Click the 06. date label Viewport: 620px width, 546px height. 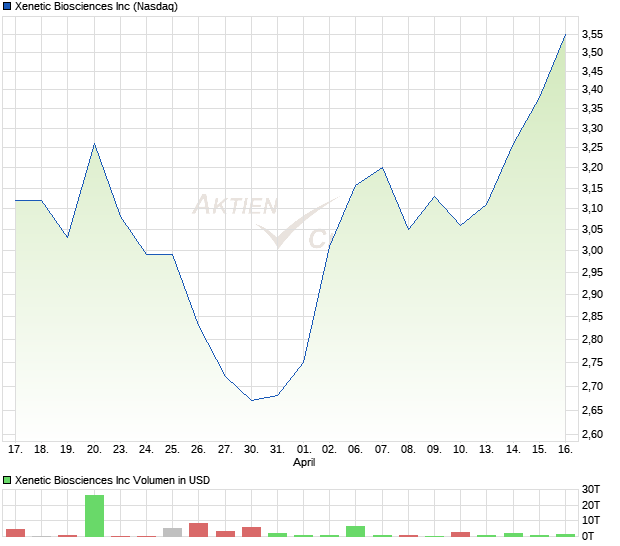[355, 450]
